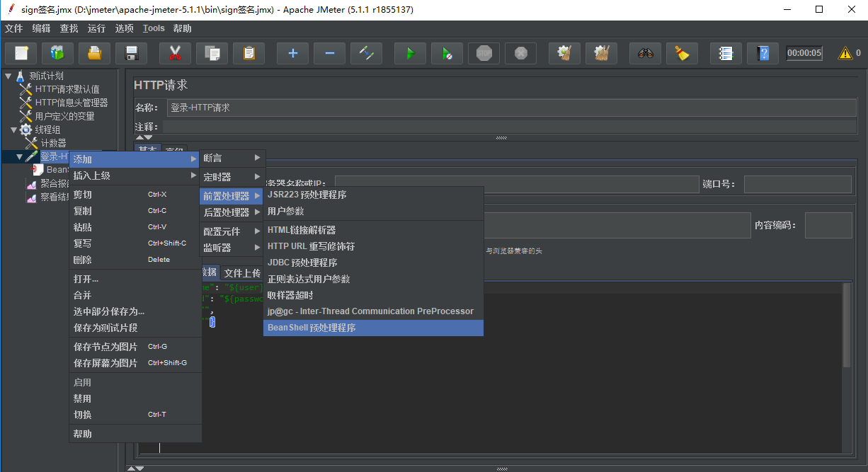This screenshot has width=868, height=472.
Task: Click the 名称 input field
Action: click(512, 108)
